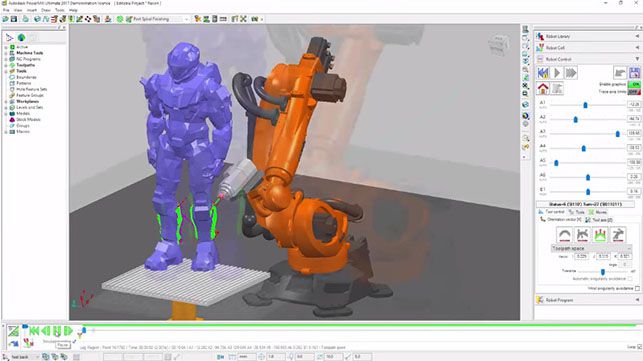Viewport: 643px width, 361px height.
Task: Click the Robot Control play simulation button
Action: (x=557, y=73)
